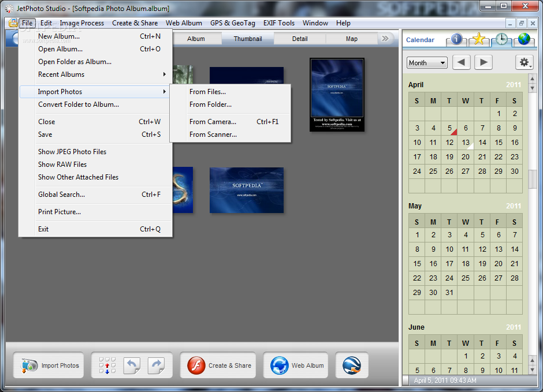Image resolution: width=543 pixels, height=392 pixels.
Task: Select April 5 in calendar
Action: pyautogui.click(x=449, y=128)
